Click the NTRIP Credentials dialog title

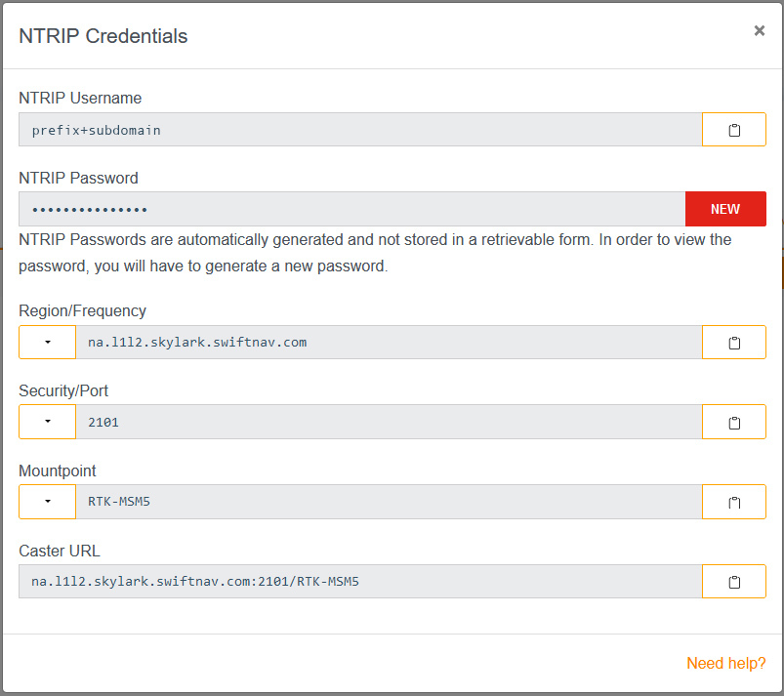point(103,36)
